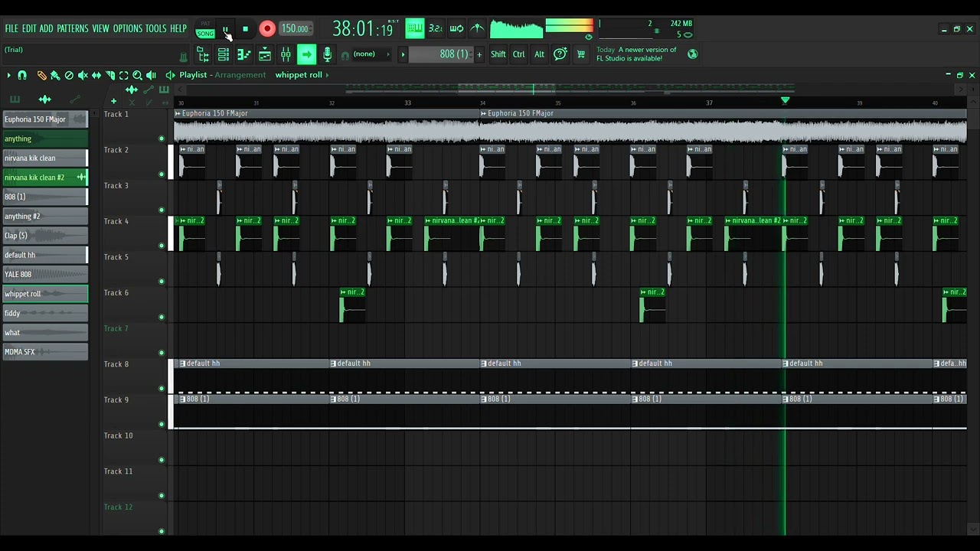Viewport: 980px width, 551px height.
Task: Show audio clips in picker panel
Action: pos(45,99)
